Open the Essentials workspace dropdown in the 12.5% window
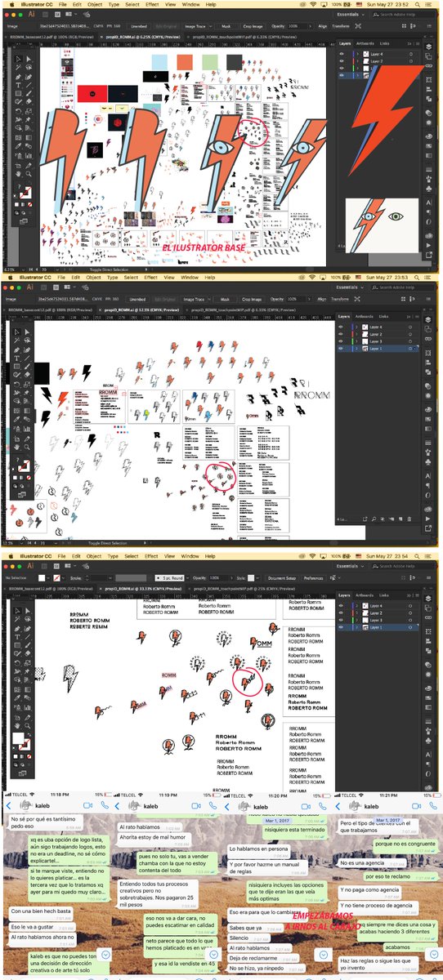This screenshot has height=980, width=443. pyautogui.click(x=350, y=287)
